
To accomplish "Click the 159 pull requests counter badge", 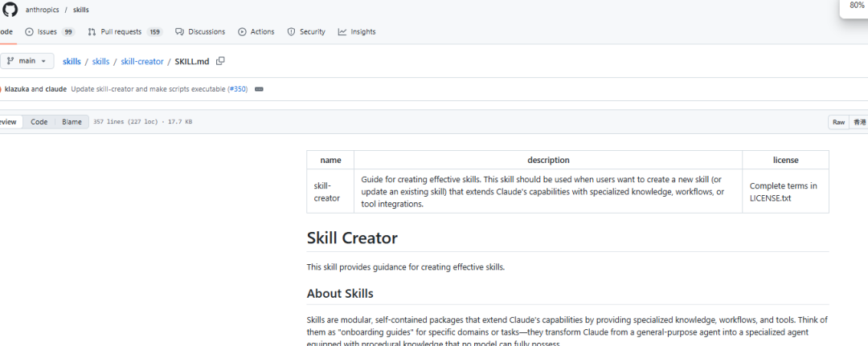I will pos(154,32).
